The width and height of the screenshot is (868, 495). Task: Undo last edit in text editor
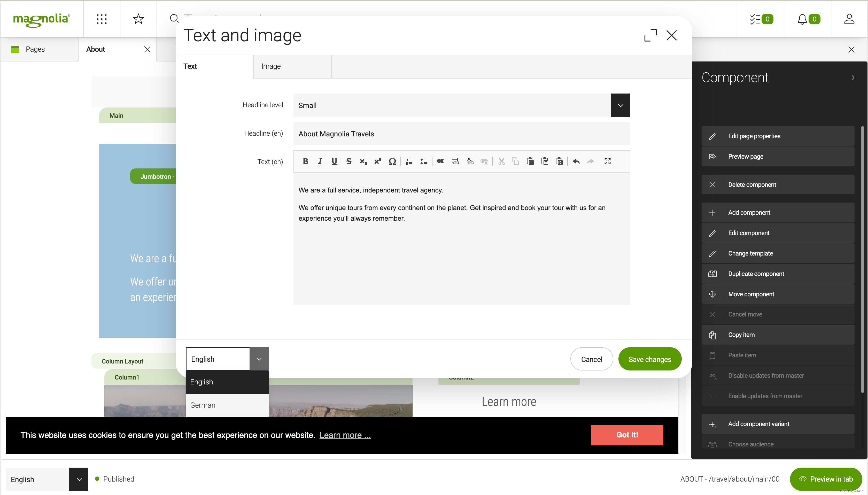pos(576,161)
